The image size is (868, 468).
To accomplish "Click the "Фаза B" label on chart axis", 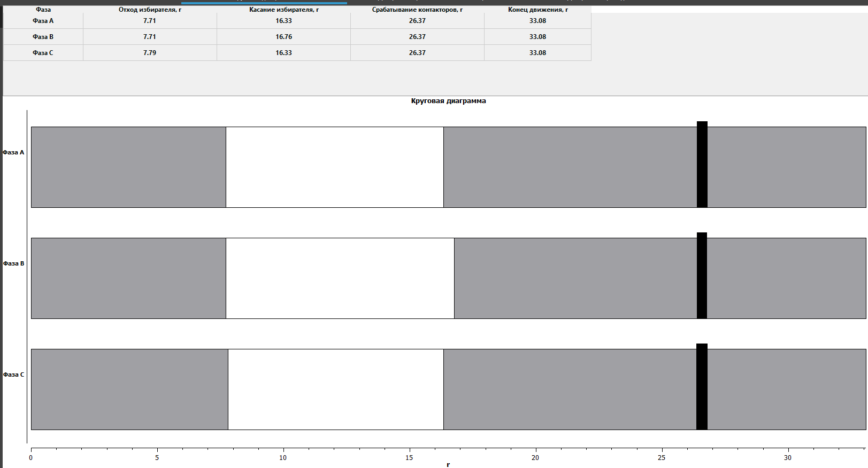I will point(13,263).
